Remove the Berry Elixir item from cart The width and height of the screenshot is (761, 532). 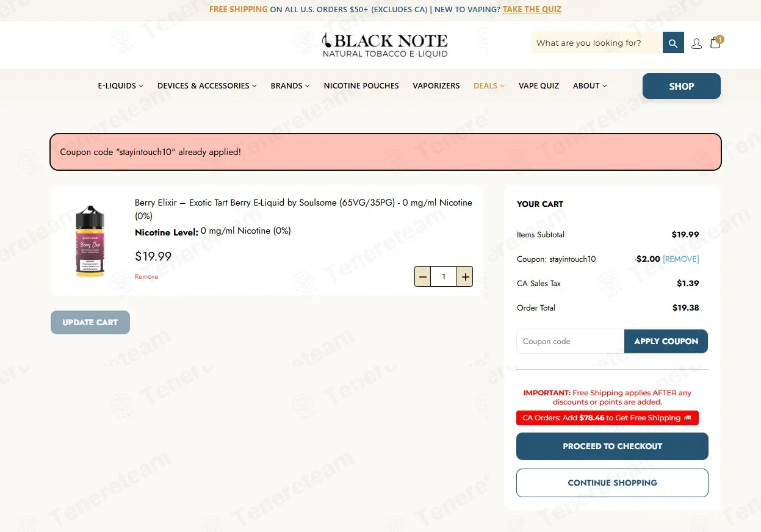(146, 277)
